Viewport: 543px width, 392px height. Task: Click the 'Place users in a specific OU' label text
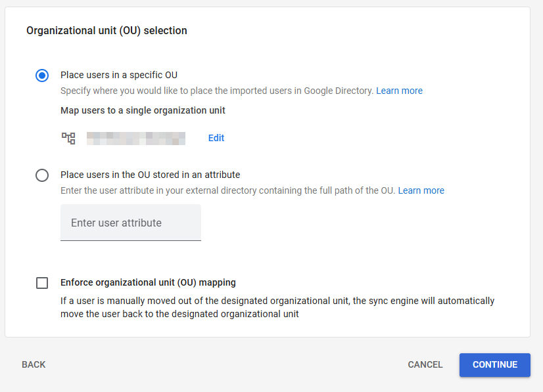pos(119,75)
